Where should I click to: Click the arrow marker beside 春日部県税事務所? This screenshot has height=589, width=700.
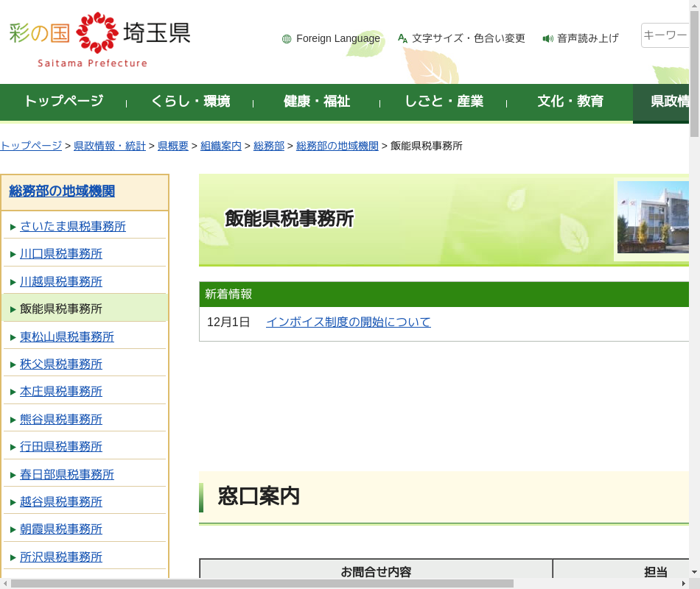(13, 475)
